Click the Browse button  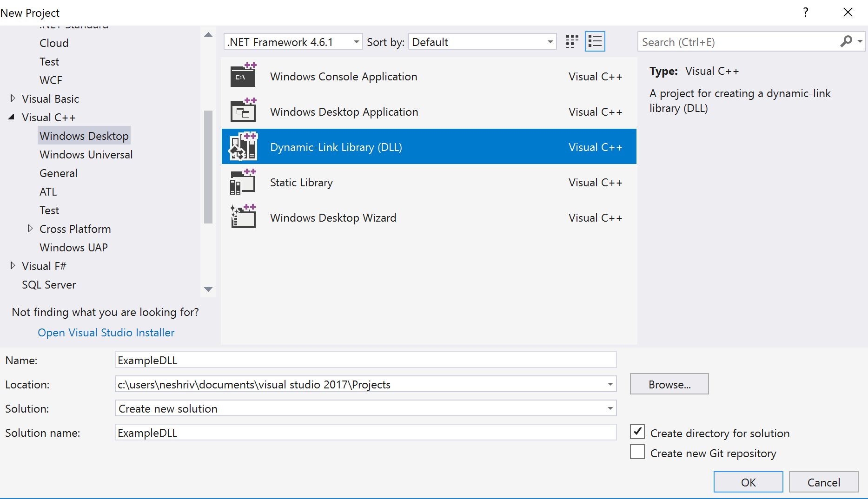pyautogui.click(x=669, y=384)
